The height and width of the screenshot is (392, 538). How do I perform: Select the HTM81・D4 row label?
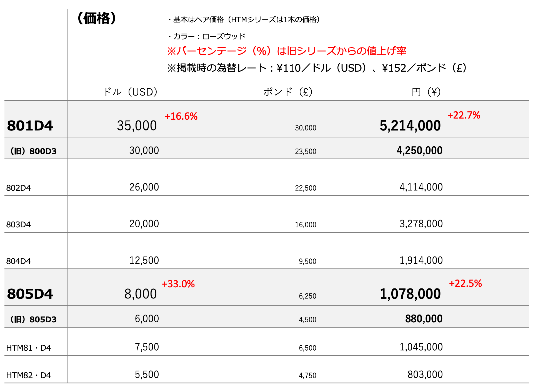[29, 348]
